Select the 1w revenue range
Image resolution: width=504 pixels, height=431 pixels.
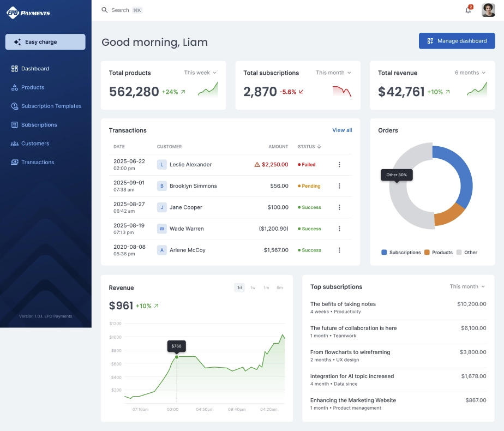pos(253,288)
